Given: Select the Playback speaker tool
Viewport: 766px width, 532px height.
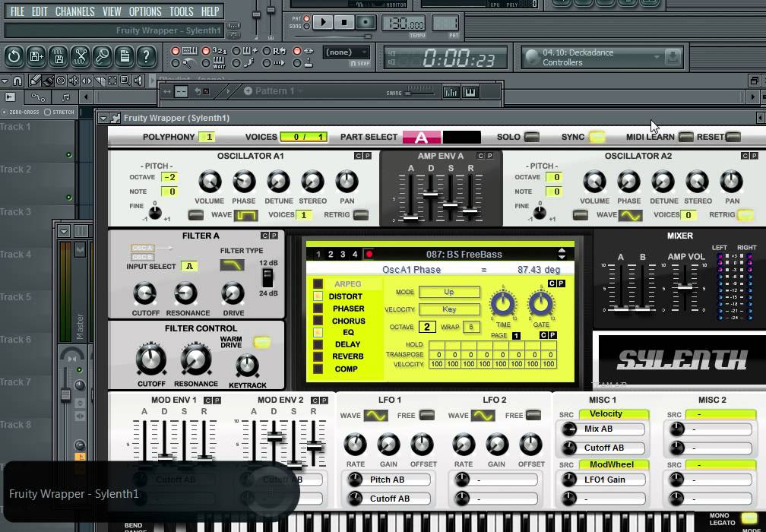Looking at the screenshot, I should click(138, 80).
